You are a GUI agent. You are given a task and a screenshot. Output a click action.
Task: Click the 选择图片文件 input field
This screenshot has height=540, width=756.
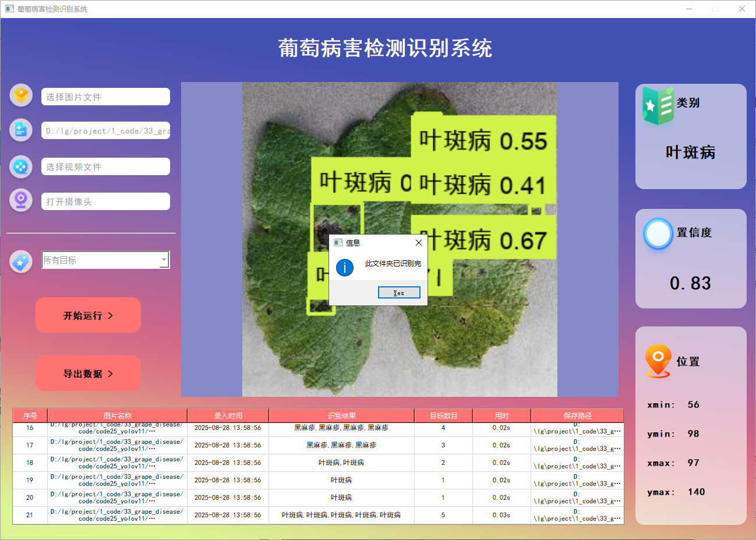pos(105,97)
